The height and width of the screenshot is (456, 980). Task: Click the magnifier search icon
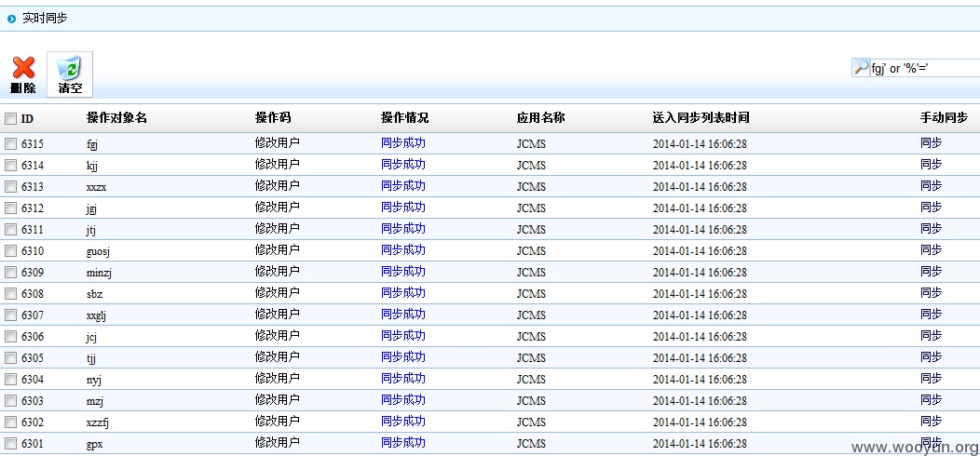(x=862, y=67)
